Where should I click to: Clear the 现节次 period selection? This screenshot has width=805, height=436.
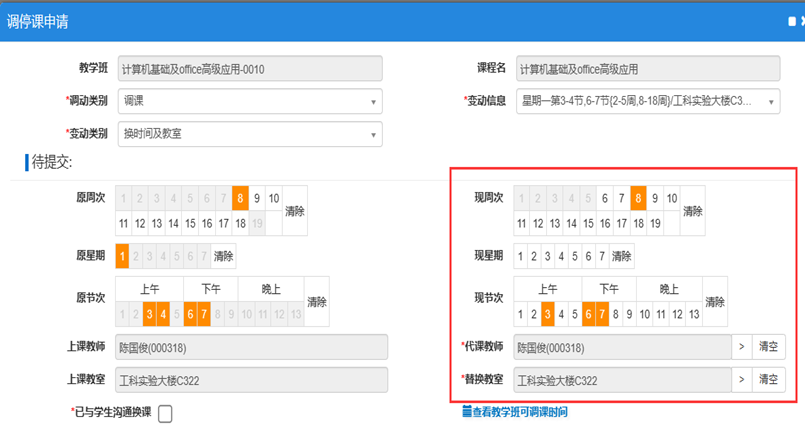coord(714,302)
